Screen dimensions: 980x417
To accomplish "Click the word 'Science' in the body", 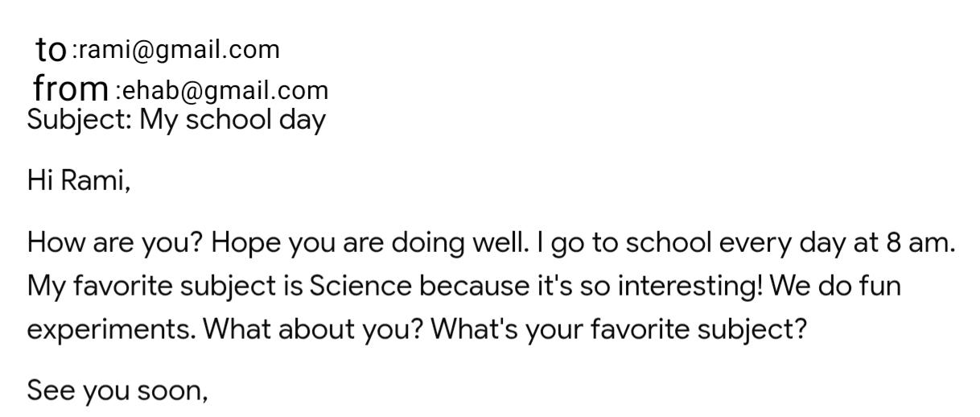I will click(360, 286).
